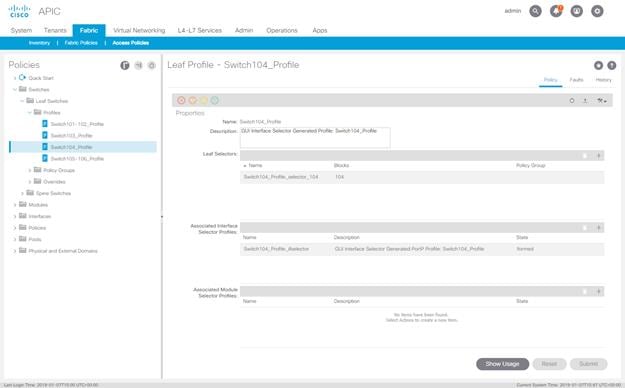Viewport: 625px width, 388px height.
Task: Click first round icon in Policies header
Action: pyautogui.click(x=125, y=65)
